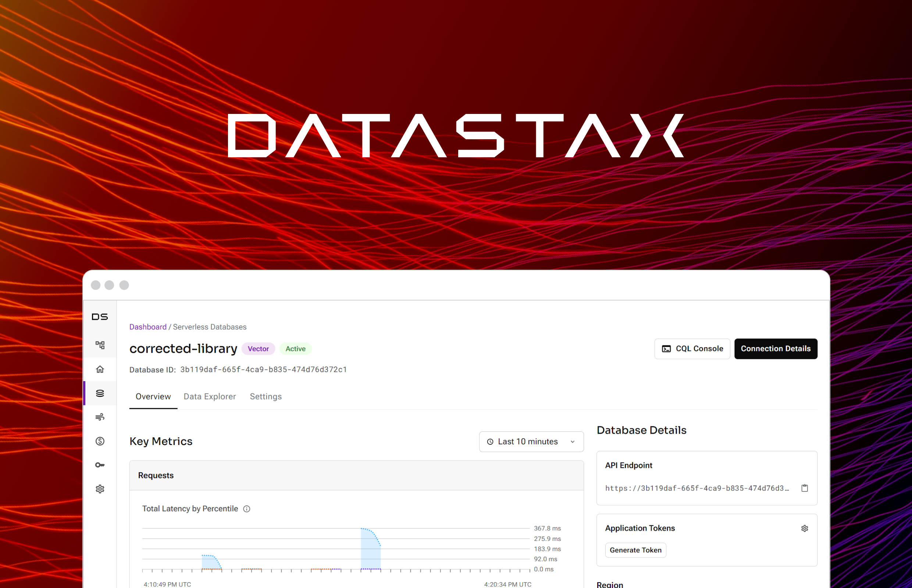Select the network/graph icon in sidebar
Screen dimensions: 912x588
click(x=101, y=344)
